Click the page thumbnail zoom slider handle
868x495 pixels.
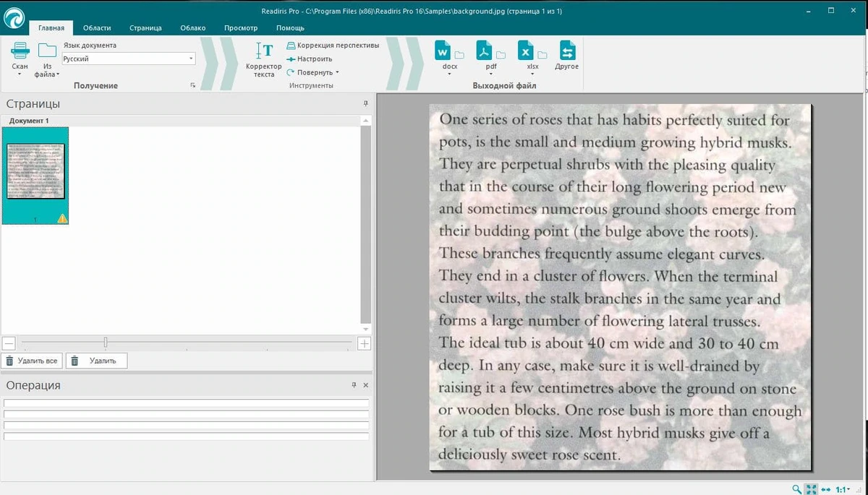106,343
